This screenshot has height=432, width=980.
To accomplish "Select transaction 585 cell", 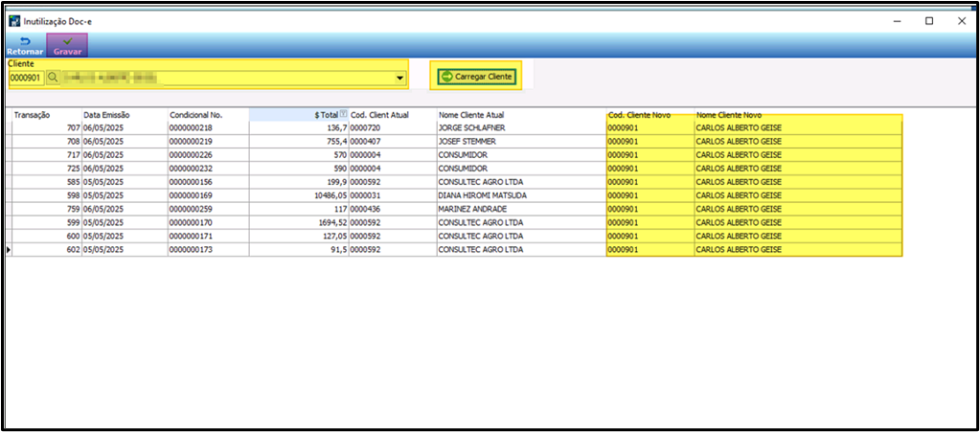I will click(x=47, y=182).
